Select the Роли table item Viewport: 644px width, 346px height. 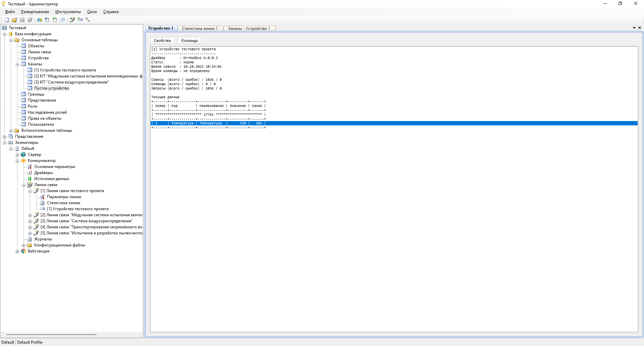click(x=33, y=106)
